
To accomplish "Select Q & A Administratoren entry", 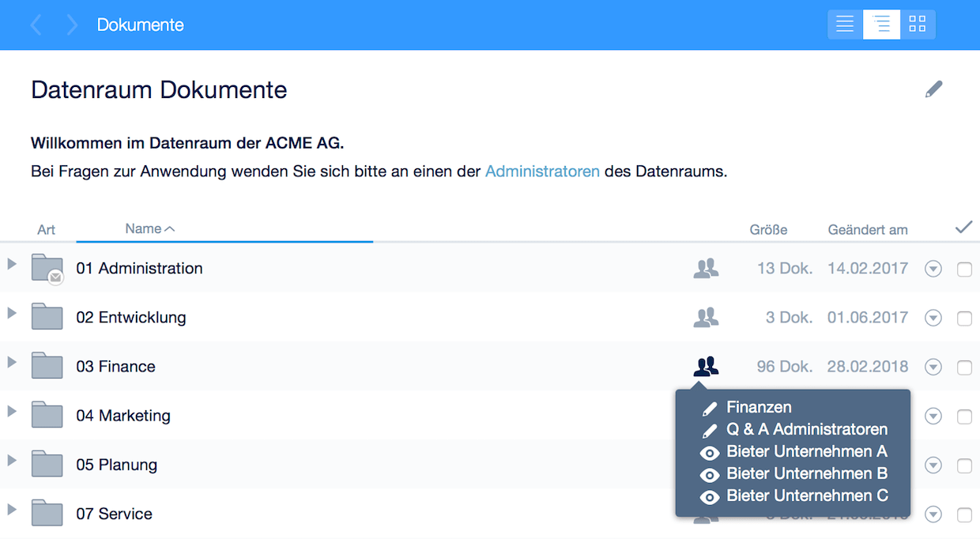I will 806,430.
